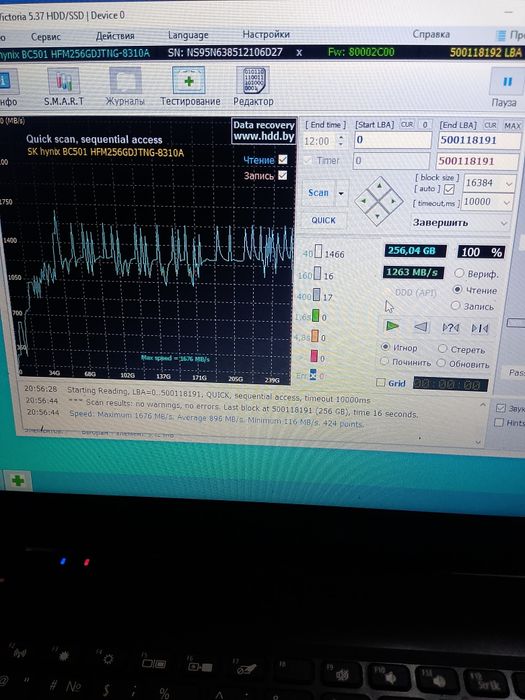Click the End time 12:00 field

pyautogui.click(x=320, y=142)
